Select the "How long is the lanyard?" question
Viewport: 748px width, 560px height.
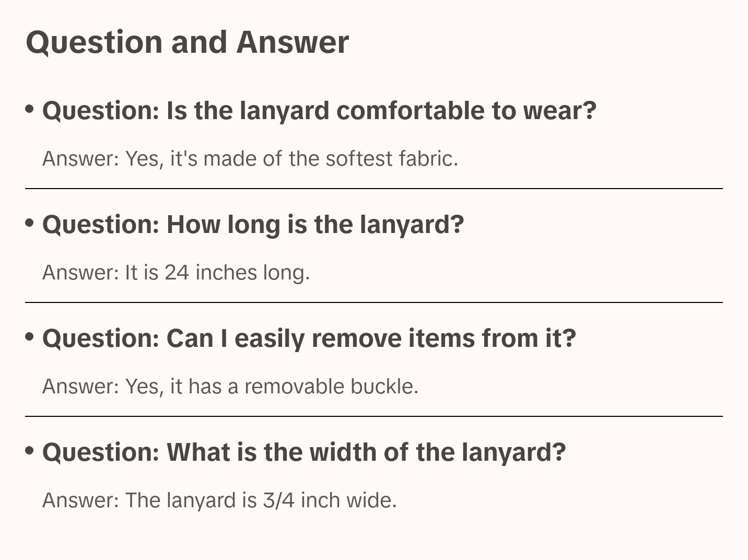(253, 225)
